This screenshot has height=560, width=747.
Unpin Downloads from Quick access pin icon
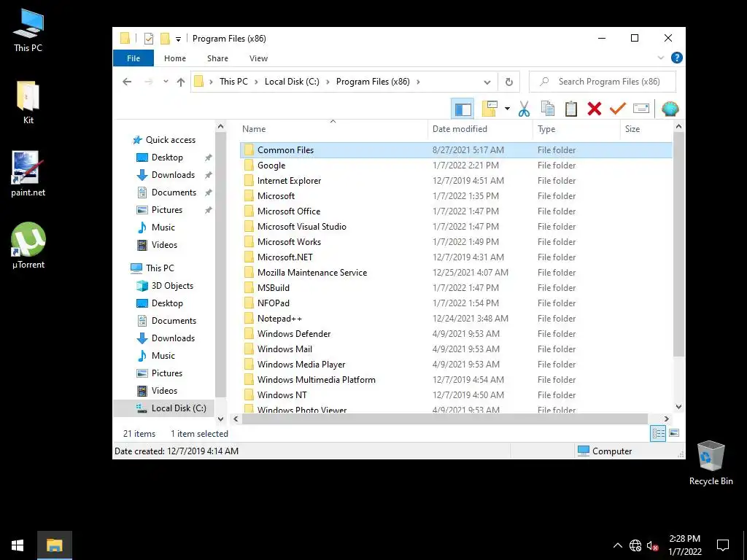[x=208, y=175]
